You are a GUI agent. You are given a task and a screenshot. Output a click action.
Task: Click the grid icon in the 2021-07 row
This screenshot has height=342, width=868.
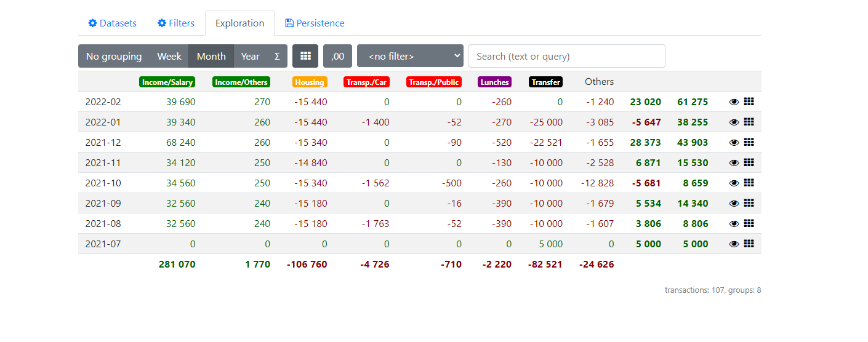click(x=749, y=244)
